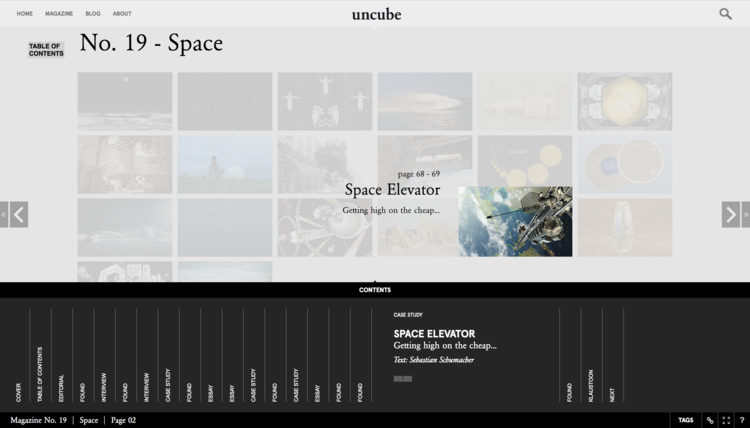The image size is (750, 428).
Task: Click 'Text: Sebastian Schumacher' credit
Action: click(433, 360)
